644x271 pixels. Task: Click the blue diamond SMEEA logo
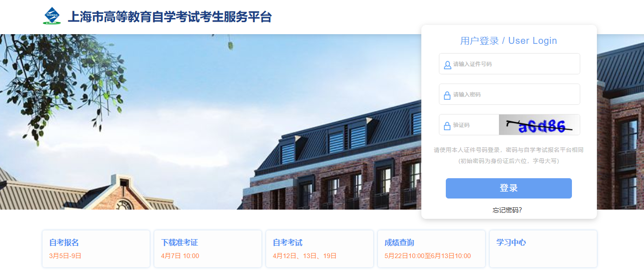(x=52, y=16)
